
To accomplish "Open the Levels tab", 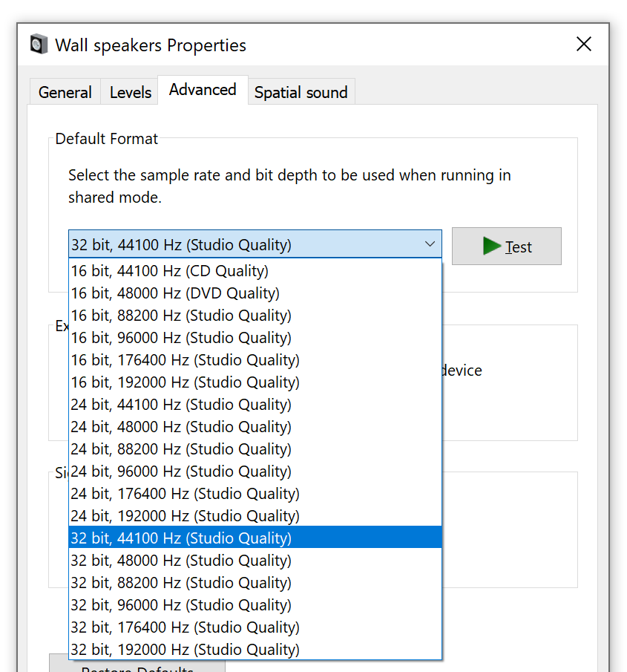I will coord(131,92).
